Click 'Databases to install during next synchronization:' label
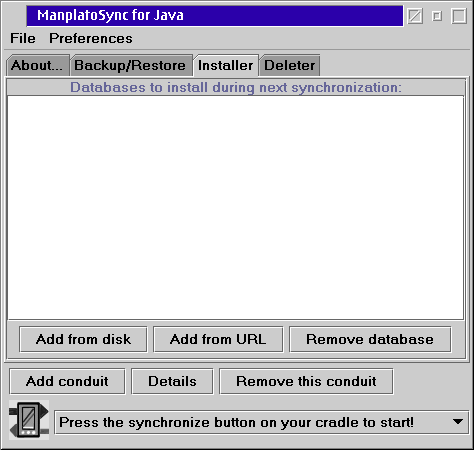This screenshot has width=474, height=450. [x=236, y=87]
